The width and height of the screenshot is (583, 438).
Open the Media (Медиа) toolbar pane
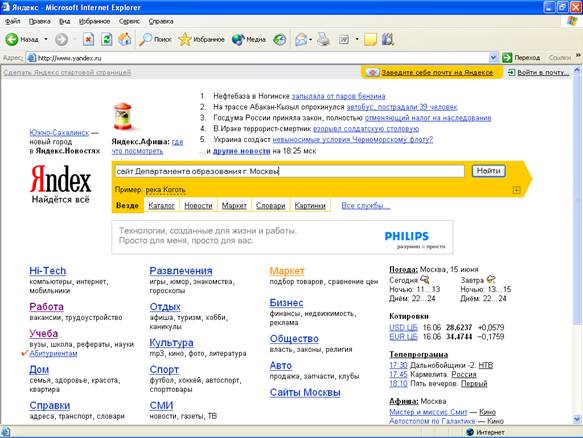coord(249,39)
